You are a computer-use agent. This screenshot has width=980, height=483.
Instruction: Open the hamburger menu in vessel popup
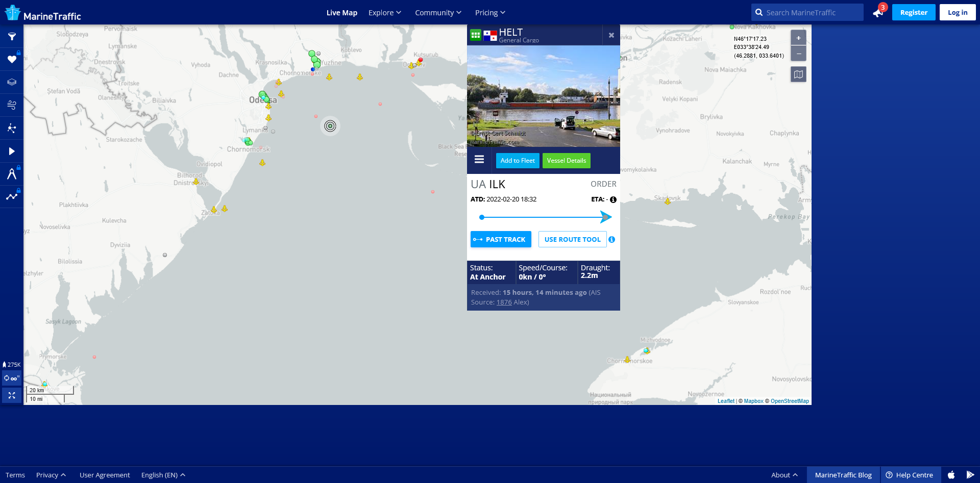[x=479, y=160]
